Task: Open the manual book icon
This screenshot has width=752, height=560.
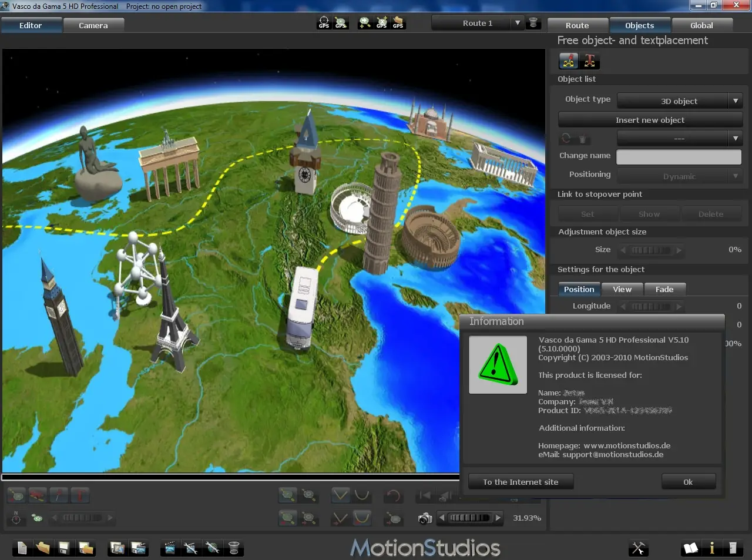Action: coord(690,548)
